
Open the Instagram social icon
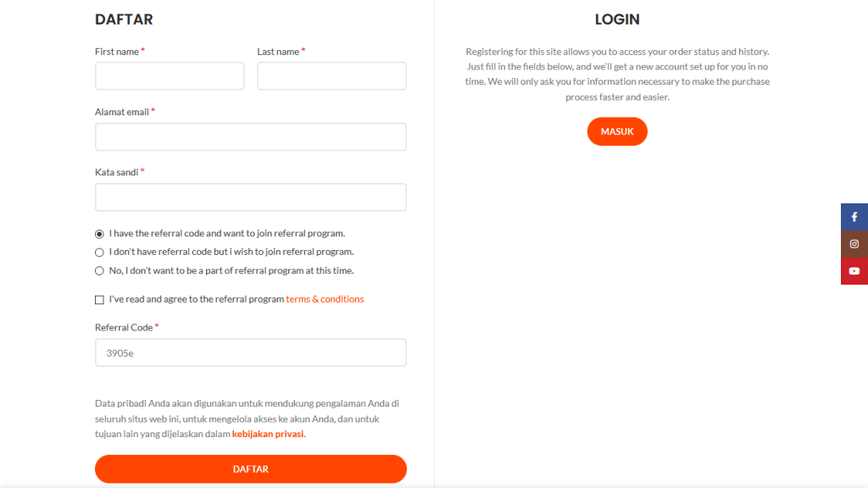854,244
